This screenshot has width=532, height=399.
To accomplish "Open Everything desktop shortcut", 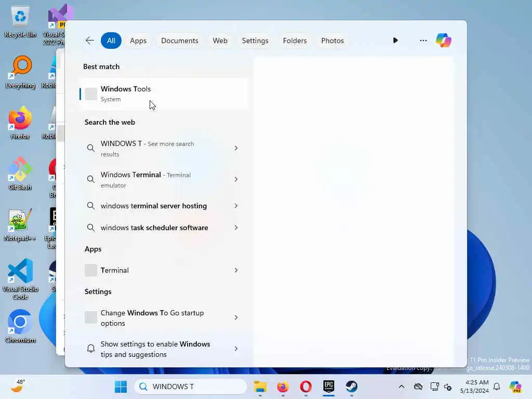I will point(20,73).
